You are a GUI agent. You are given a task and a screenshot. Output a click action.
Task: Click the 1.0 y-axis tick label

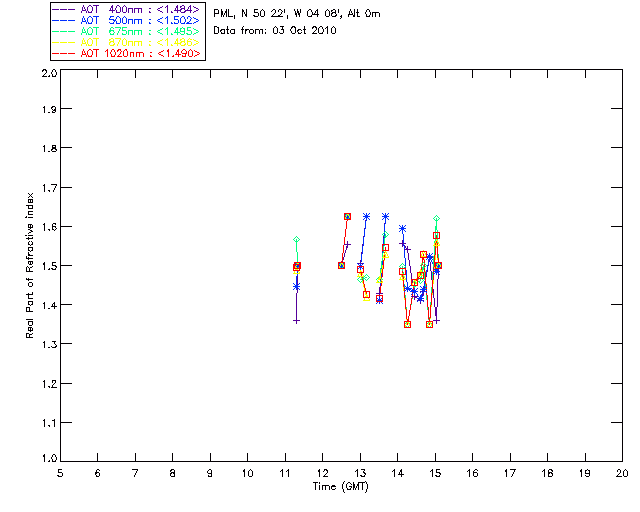click(x=49, y=458)
